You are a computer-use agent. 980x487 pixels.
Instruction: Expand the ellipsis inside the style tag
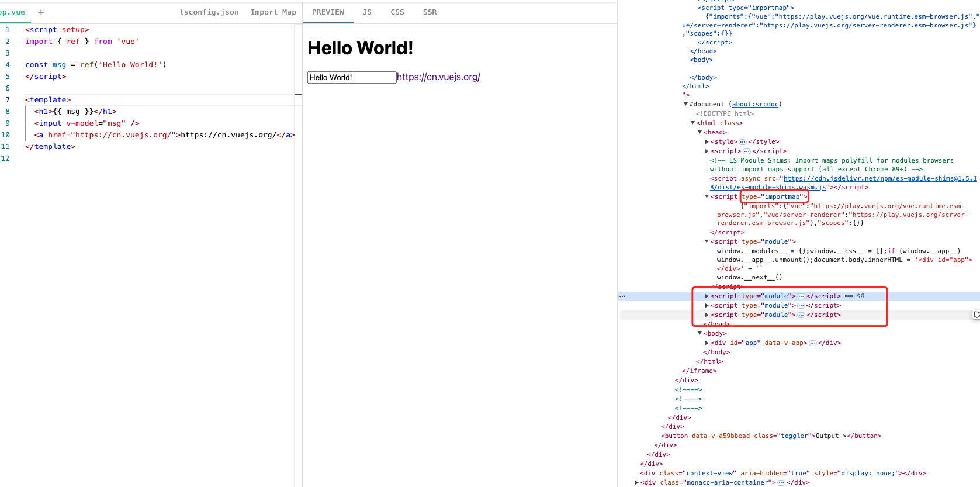click(743, 141)
